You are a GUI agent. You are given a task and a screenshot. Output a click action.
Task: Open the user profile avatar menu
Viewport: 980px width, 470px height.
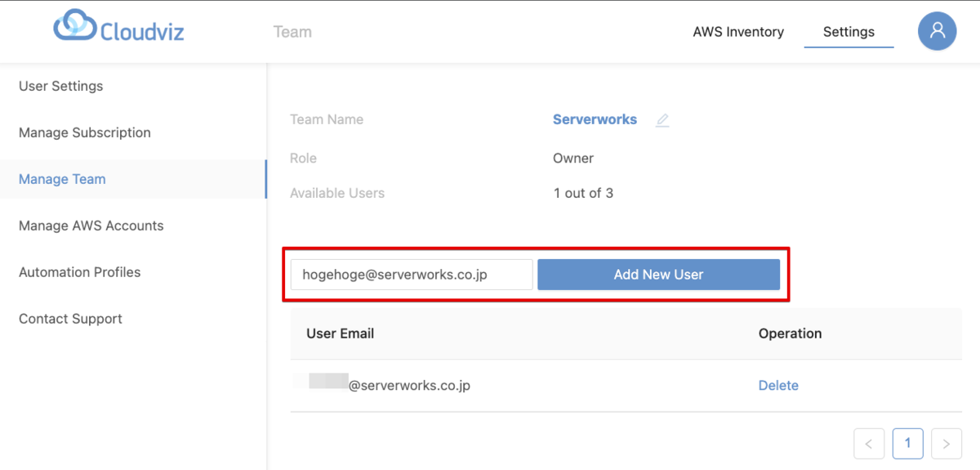pos(937,32)
